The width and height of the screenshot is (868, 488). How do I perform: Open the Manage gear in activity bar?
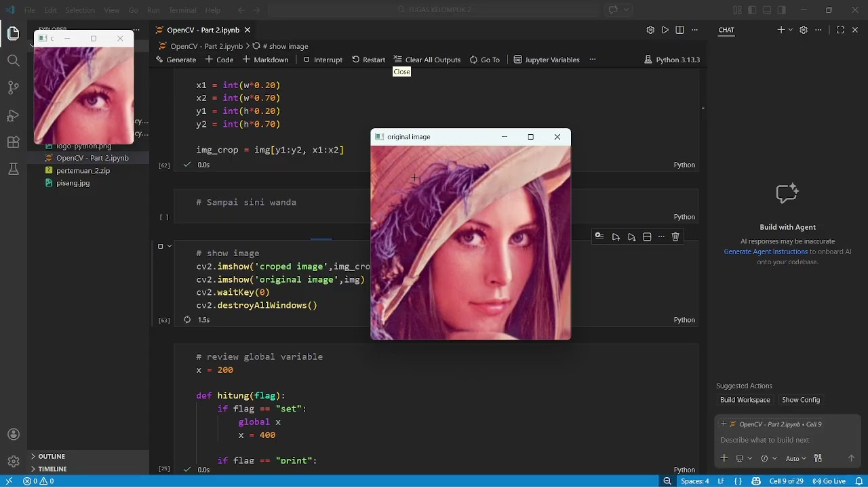(13, 462)
